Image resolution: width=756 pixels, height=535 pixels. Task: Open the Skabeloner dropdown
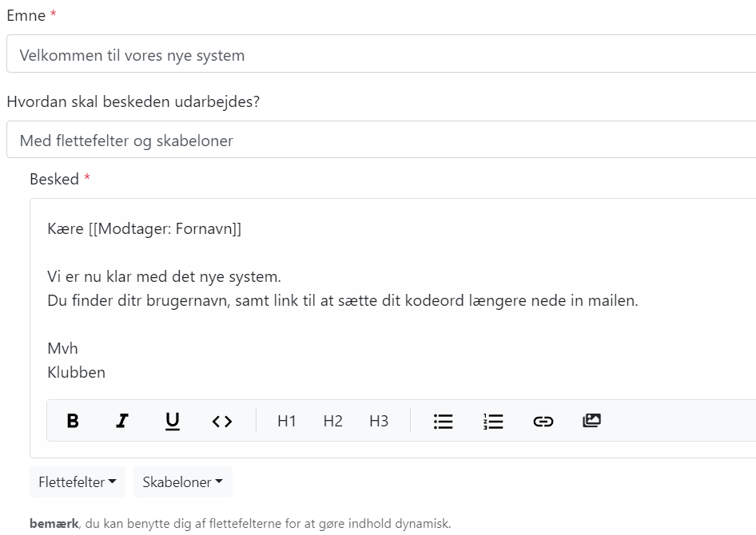pyautogui.click(x=183, y=482)
